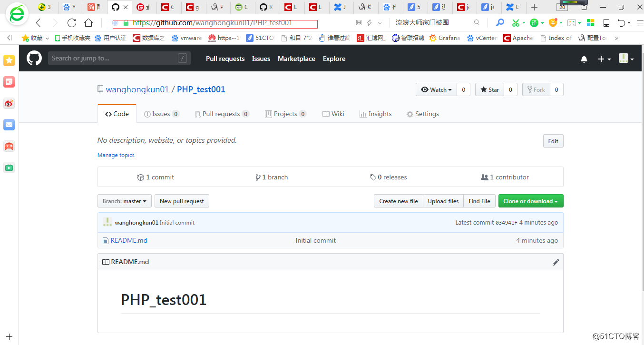Open Issues in the top navigation bar
This screenshot has width=644, height=345.
[261, 59]
